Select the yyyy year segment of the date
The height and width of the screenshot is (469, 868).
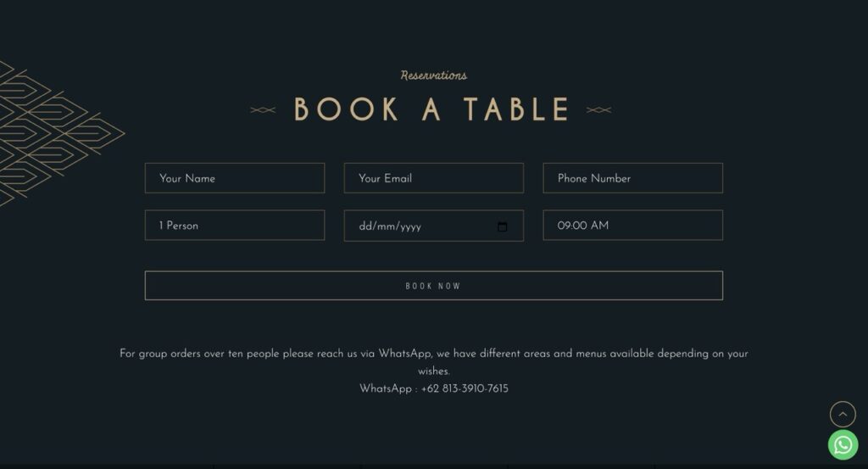411,226
